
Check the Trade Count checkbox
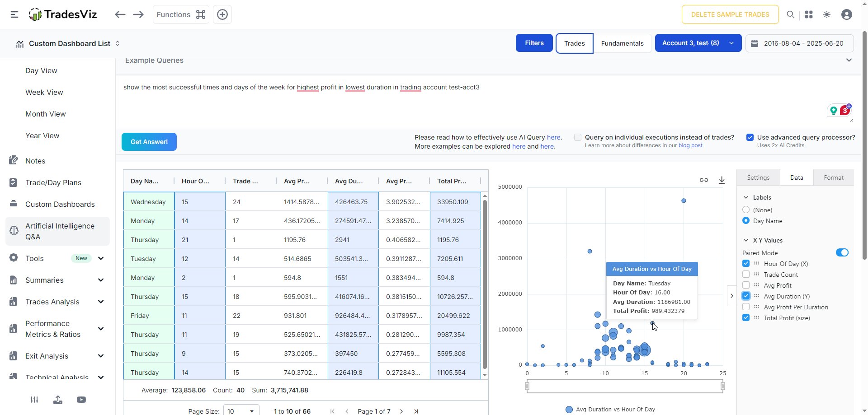746,274
